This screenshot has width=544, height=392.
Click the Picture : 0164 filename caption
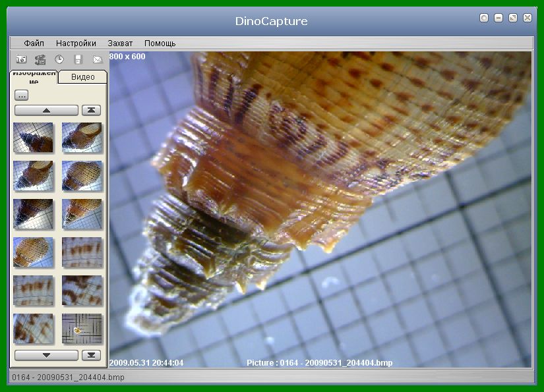[x=320, y=363]
